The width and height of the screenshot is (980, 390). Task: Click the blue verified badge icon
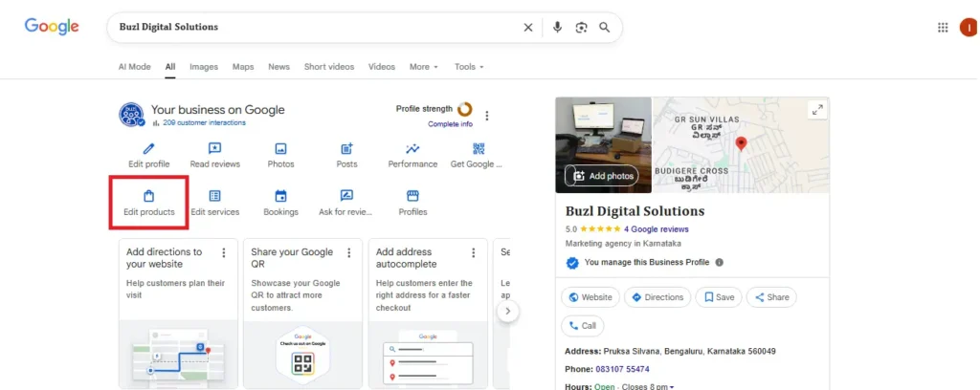[x=572, y=263]
